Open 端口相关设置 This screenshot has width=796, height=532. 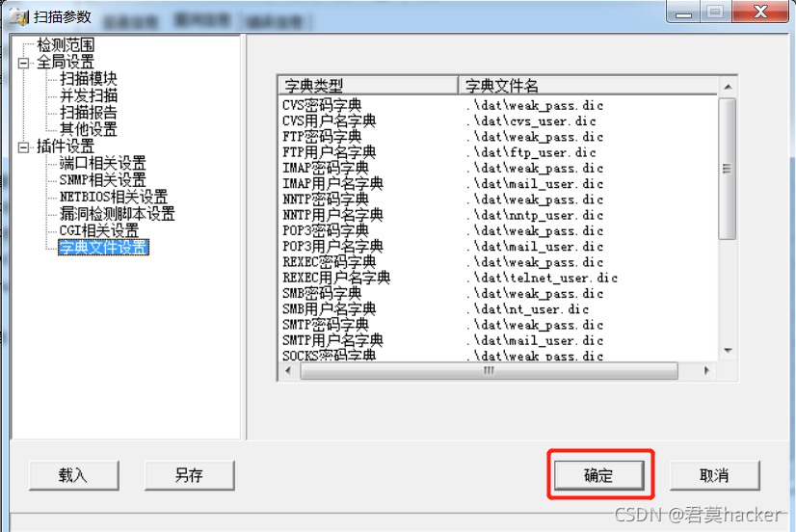coord(102,163)
